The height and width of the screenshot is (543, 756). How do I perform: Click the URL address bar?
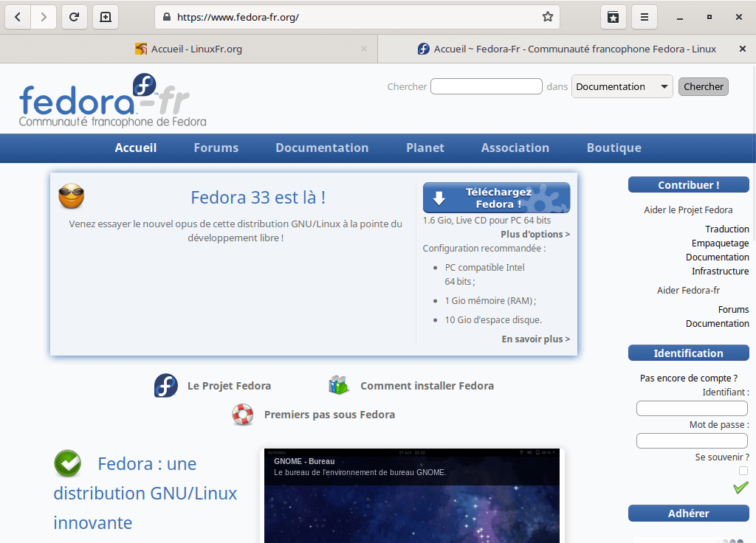357,18
